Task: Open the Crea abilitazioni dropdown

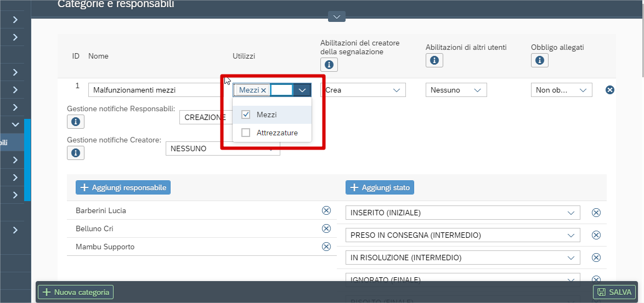Action: (363, 90)
